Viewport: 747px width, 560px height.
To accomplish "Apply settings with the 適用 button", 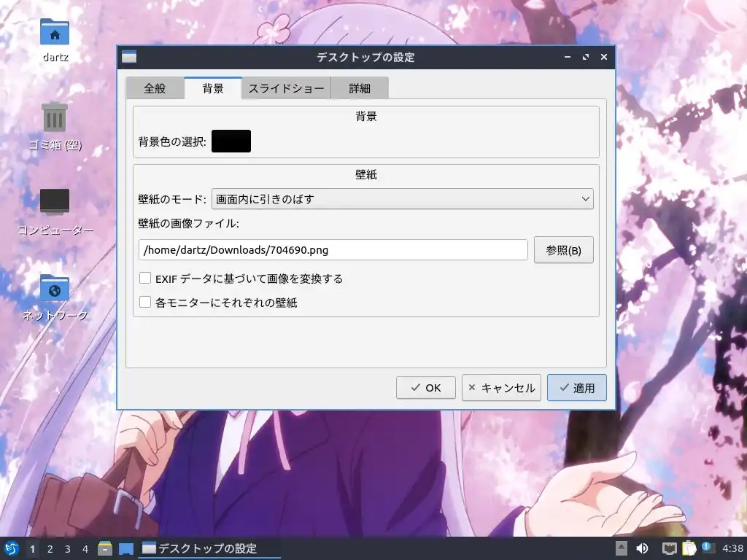I will point(577,388).
